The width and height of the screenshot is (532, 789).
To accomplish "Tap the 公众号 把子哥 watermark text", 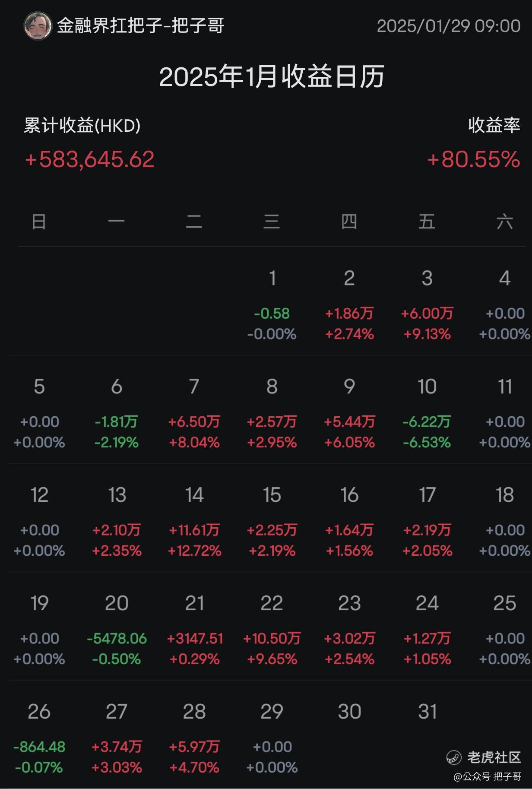I will click(x=487, y=776).
